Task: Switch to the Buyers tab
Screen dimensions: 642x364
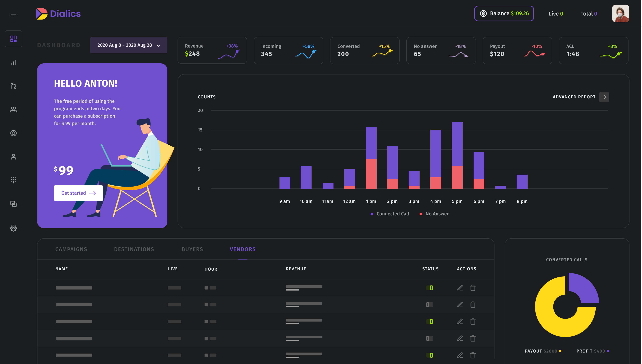Action: 192,249
